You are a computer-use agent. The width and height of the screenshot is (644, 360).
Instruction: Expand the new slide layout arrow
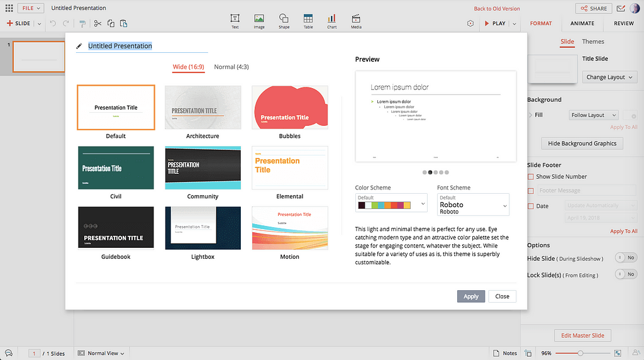click(40, 24)
